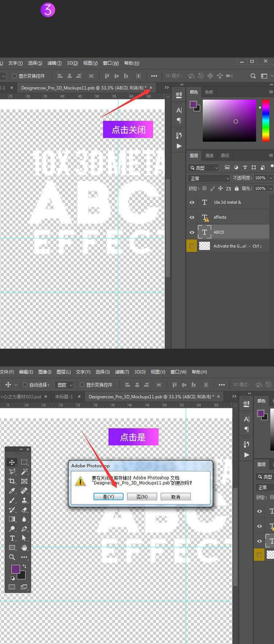Screen dimensions: 274x644
Task: Select the 'Activate the G...s!' layer thumbnail
Action: 205,246
